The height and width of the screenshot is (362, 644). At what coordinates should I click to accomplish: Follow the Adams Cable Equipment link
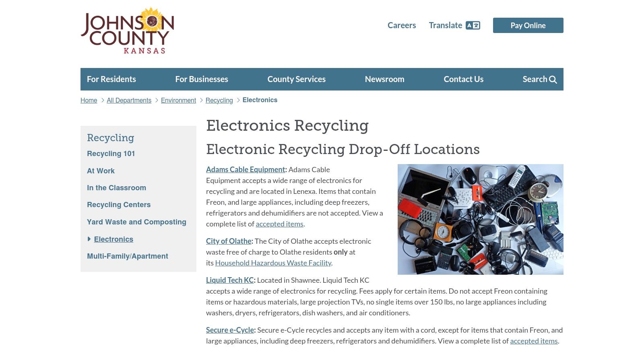(x=245, y=169)
